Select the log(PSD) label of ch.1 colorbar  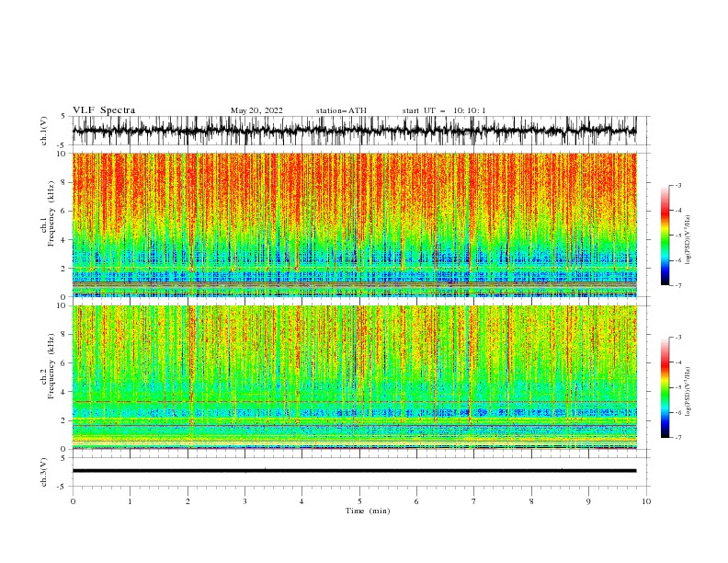[x=689, y=240]
